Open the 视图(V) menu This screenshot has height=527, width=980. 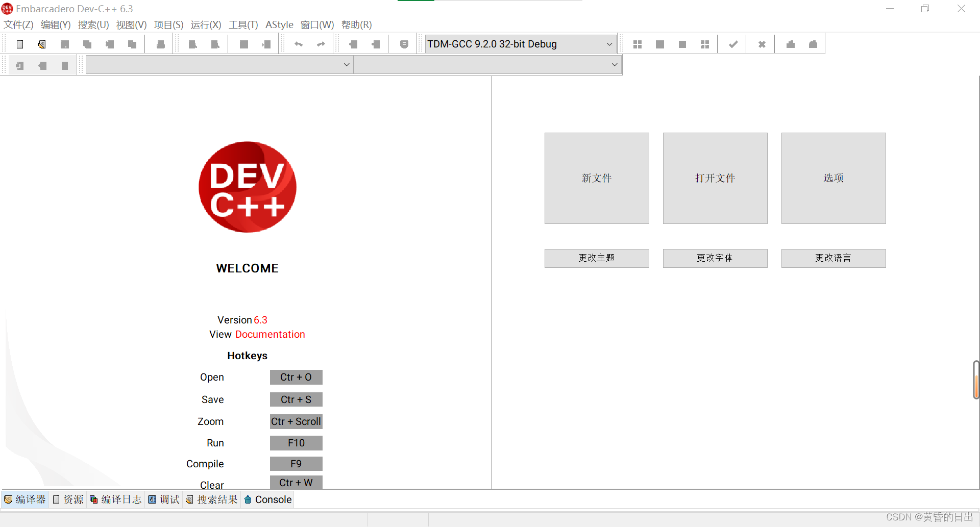pos(131,24)
